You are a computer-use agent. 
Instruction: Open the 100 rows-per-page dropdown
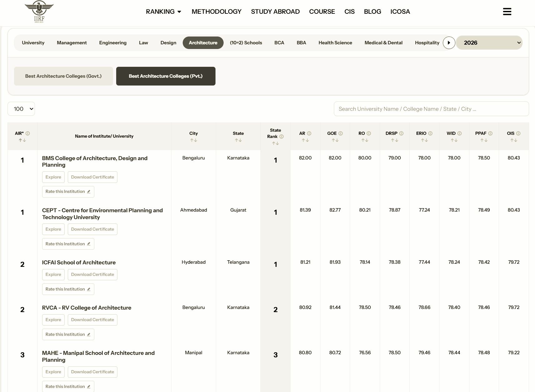[21, 109]
